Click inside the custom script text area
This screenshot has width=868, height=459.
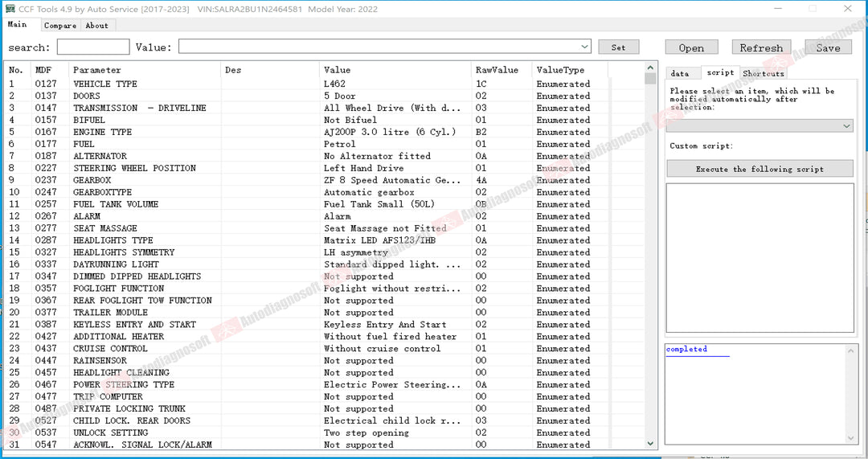tap(759, 258)
